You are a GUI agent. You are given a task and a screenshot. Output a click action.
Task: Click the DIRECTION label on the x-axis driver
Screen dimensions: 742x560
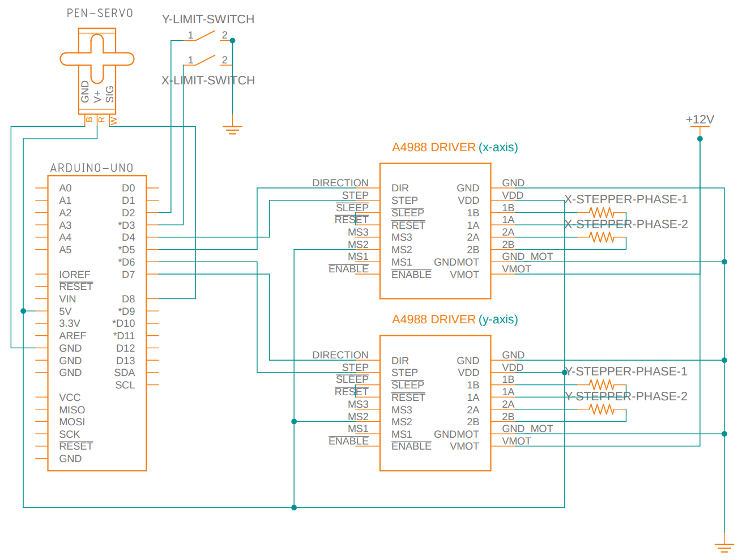pos(340,183)
